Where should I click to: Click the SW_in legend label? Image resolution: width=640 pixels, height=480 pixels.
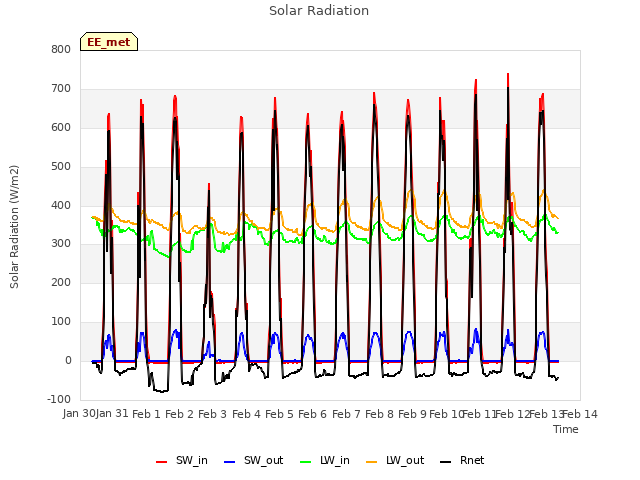(192, 460)
